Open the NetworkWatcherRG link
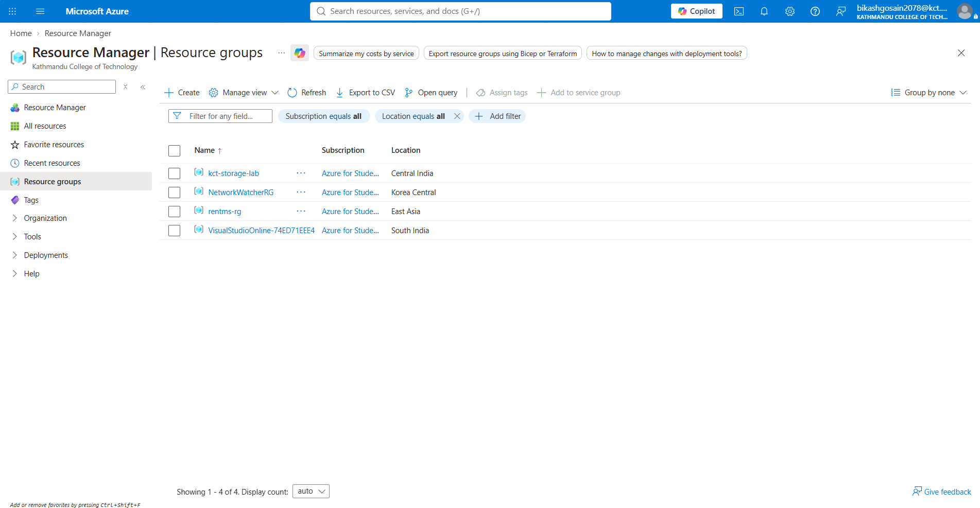Screen dimensions: 980x508 click(241, 192)
